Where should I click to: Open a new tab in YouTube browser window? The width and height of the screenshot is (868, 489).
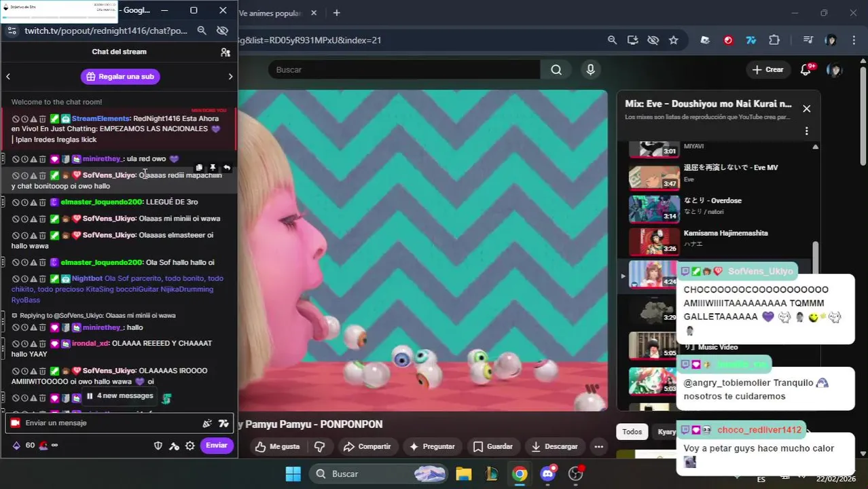coord(336,13)
